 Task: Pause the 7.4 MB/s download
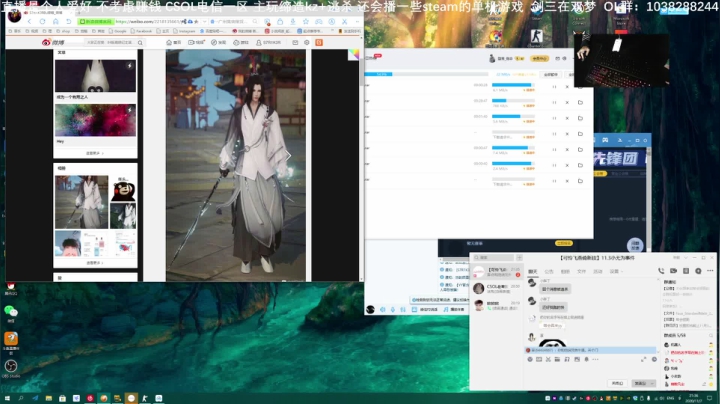click(x=554, y=150)
